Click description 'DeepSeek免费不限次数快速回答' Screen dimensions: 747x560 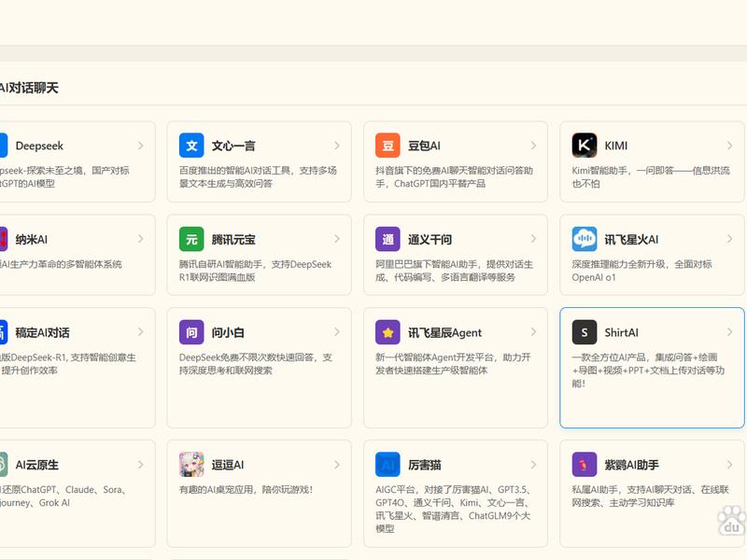coord(255,364)
